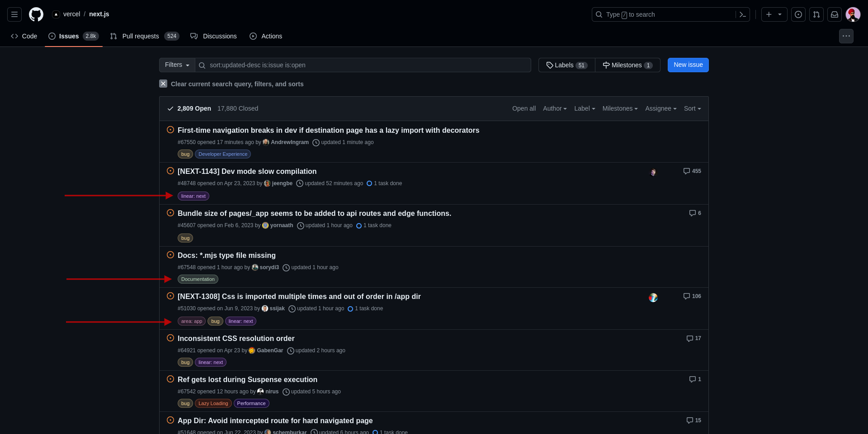Open your issues via header icon
The height and width of the screenshot is (434, 868).
[798, 14]
